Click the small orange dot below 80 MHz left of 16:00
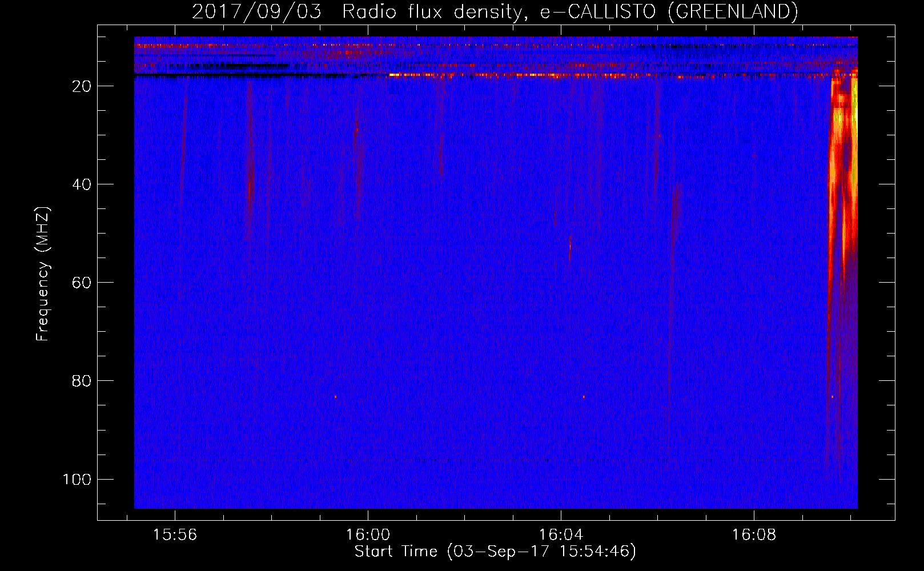924x571 pixels. (x=335, y=397)
